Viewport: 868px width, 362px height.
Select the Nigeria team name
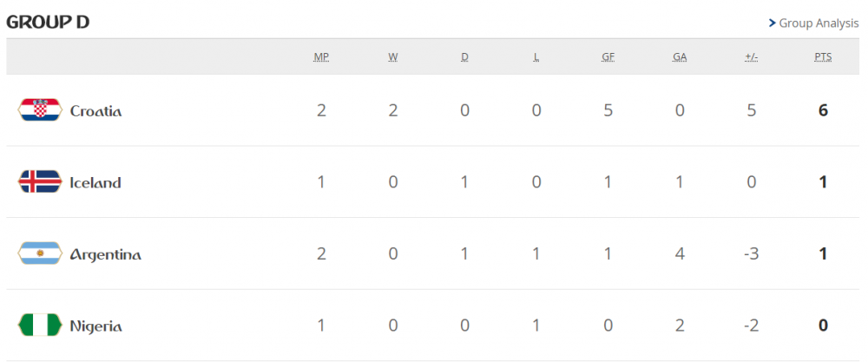(x=95, y=327)
